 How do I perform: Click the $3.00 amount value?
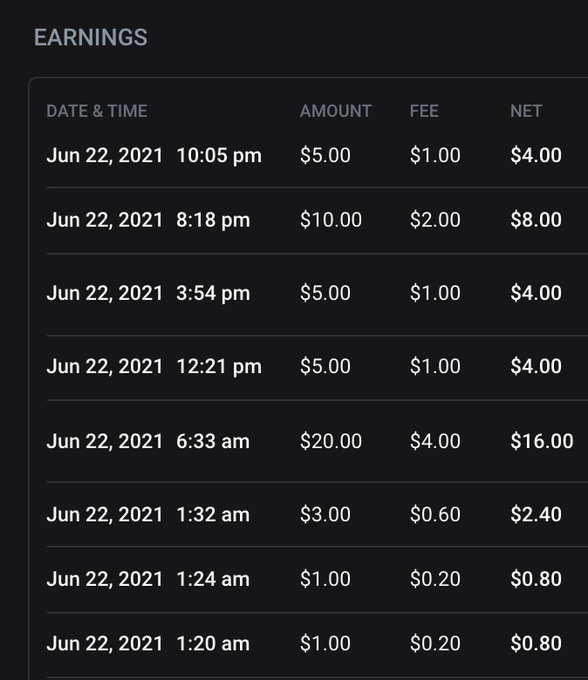point(325,515)
